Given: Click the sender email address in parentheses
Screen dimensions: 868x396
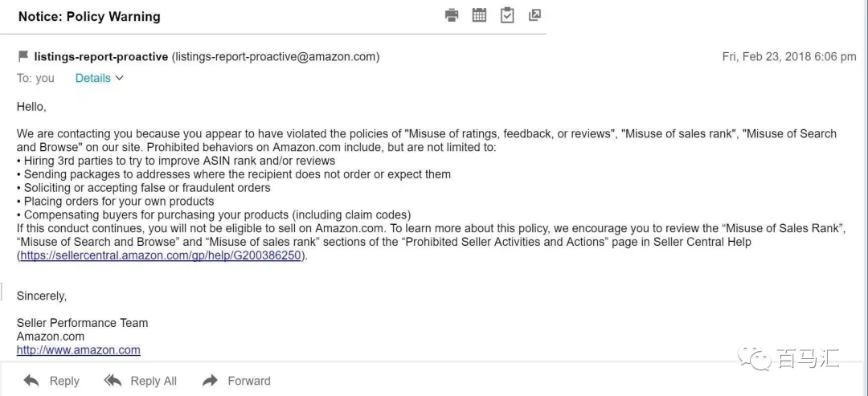Looking at the screenshot, I should [x=275, y=56].
